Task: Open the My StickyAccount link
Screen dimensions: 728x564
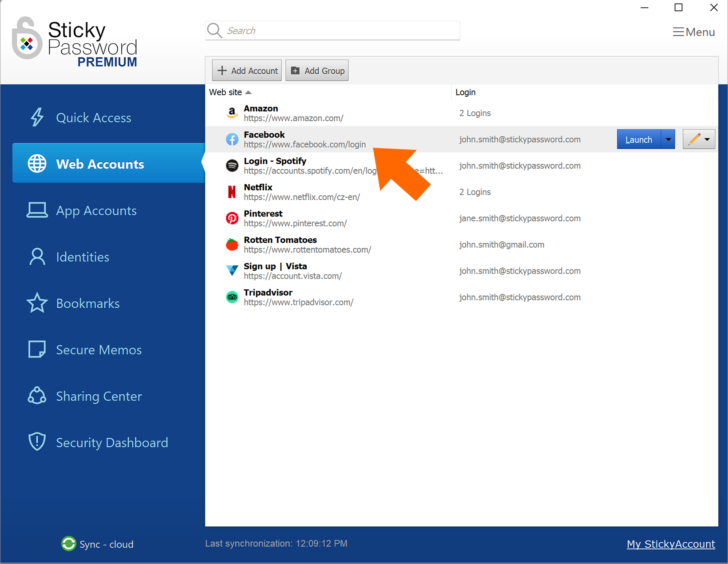Action: click(671, 544)
